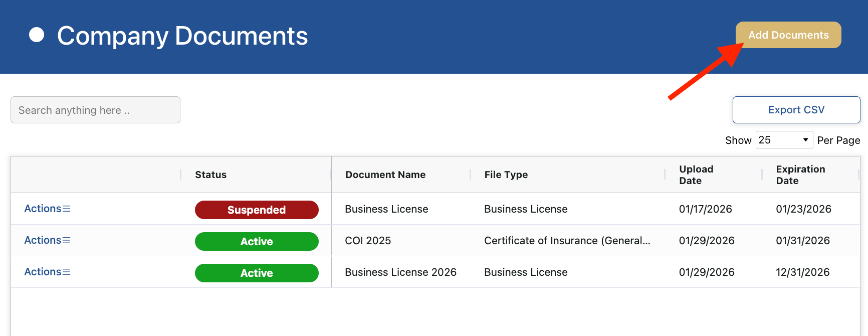Sort by Expiration Date column header
868x336 pixels.
click(800, 175)
